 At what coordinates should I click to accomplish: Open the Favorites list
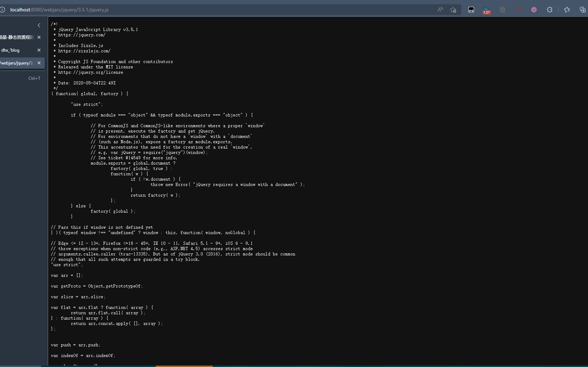tap(567, 10)
